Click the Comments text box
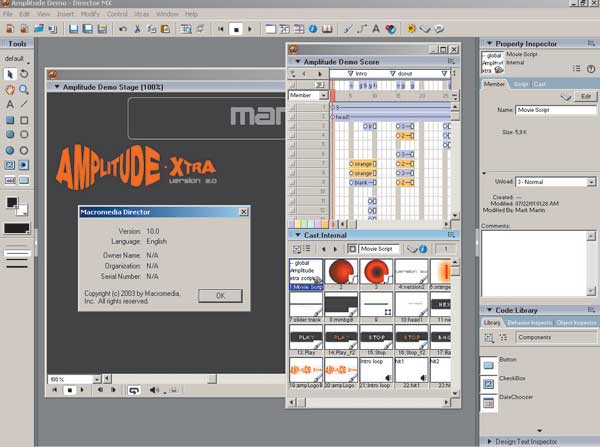Viewport: 600px width, 447px height. point(534,263)
